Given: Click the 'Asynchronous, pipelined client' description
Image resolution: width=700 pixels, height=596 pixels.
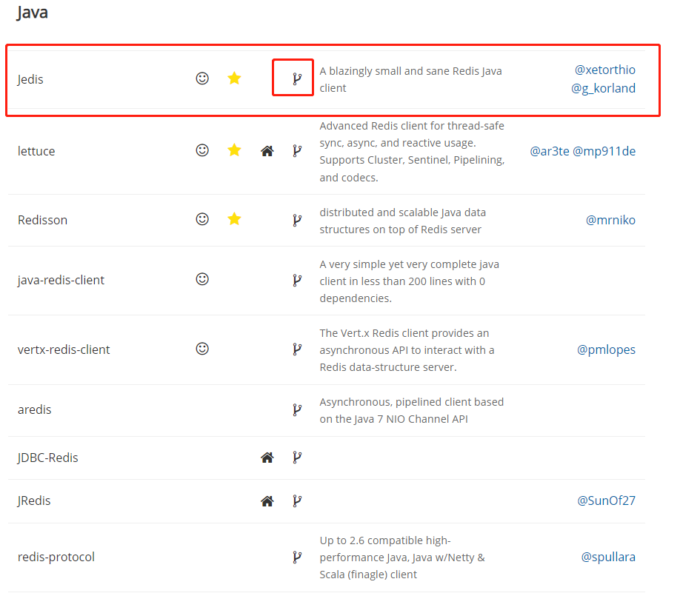Looking at the screenshot, I should tap(412, 410).
